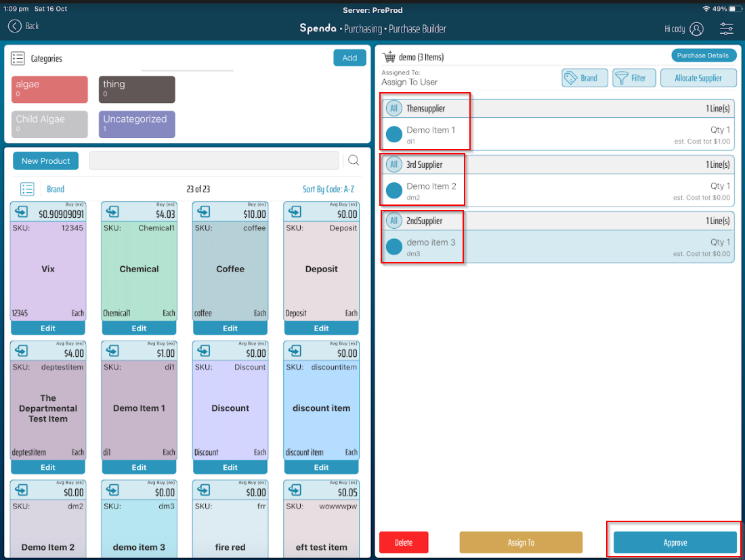Open the Hi cody user profile icon
The image size is (745, 560).
pos(696,29)
